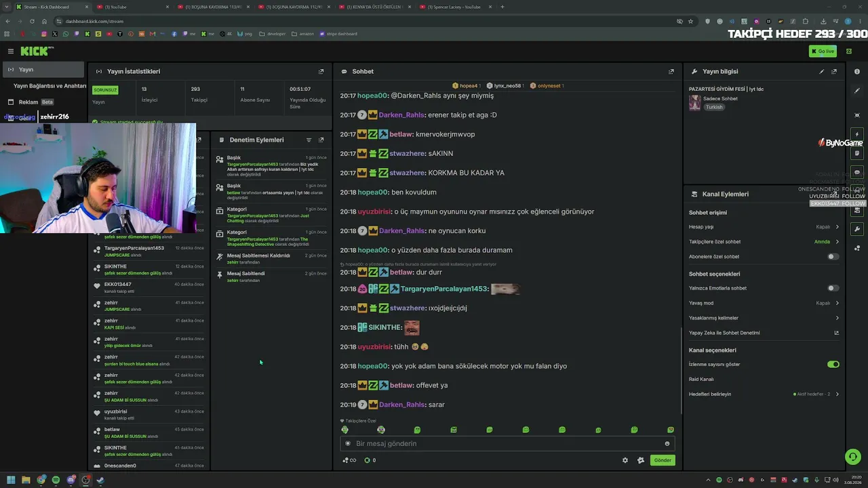This screenshot has height=488, width=868.
Task: Open Spotify from the taskbar
Action: 56,480
